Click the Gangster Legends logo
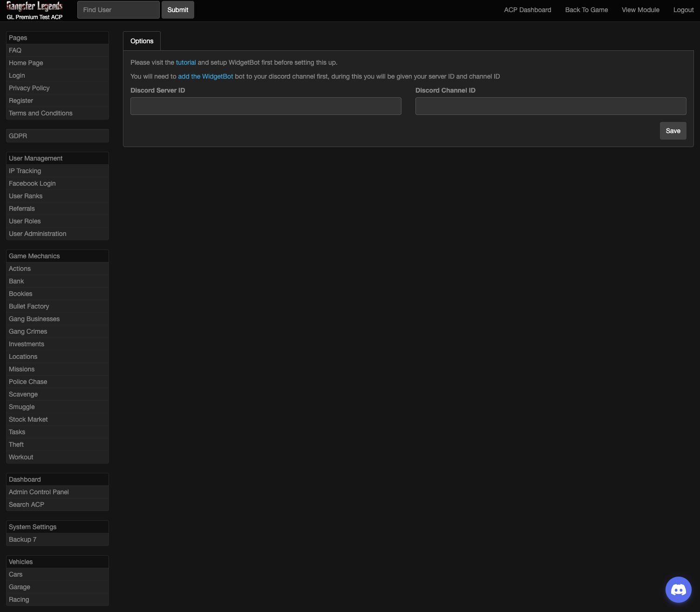The width and height of the screenshot is (700, 612). [x=34, y=7]
